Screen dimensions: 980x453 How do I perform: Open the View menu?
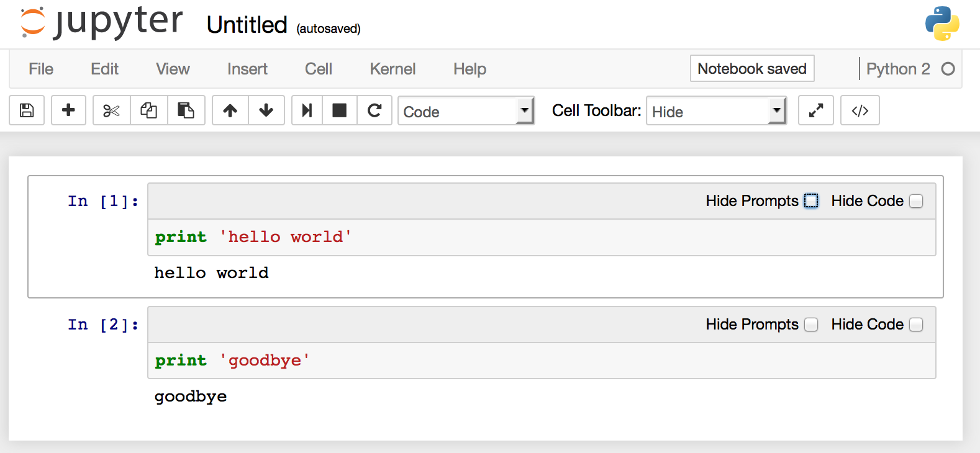(x=173, y=69)
